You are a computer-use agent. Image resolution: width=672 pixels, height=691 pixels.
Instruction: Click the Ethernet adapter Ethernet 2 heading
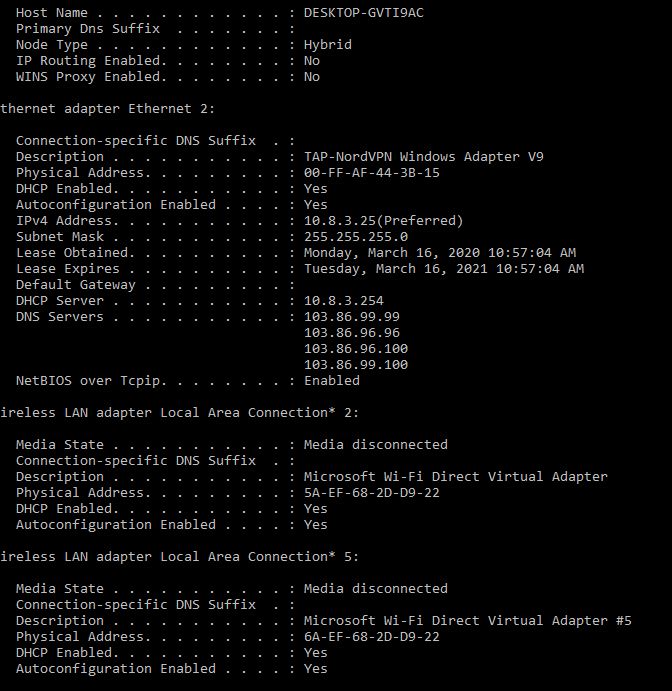[108, 109]
